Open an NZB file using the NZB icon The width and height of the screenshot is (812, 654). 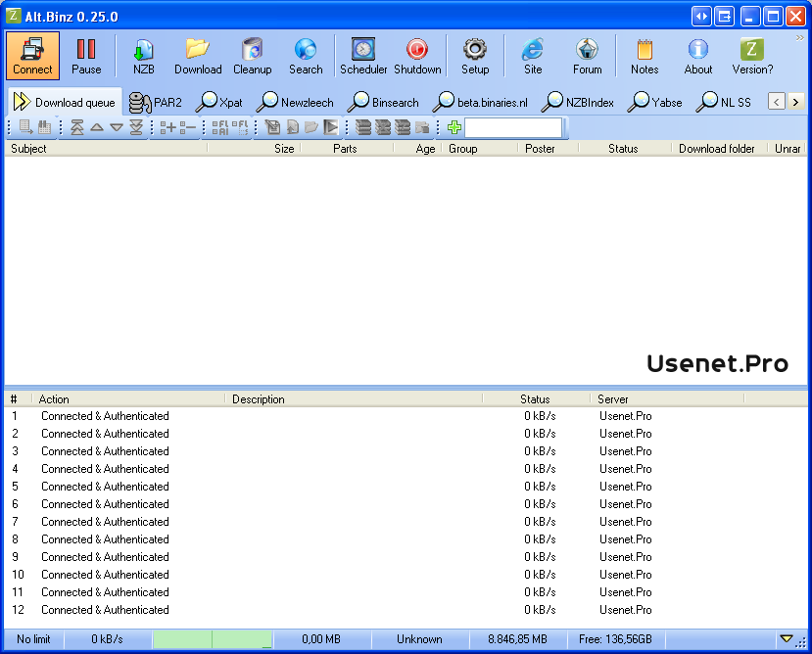pos(143,56)
